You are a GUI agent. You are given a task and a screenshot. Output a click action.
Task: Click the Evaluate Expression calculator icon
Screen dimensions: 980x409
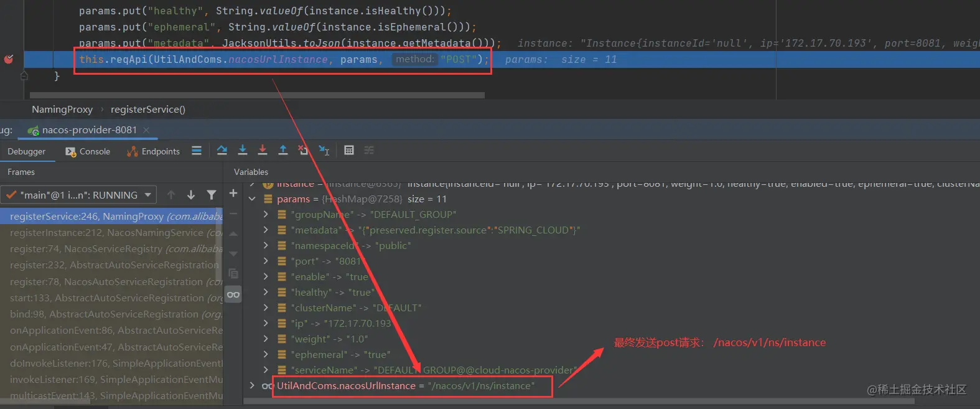pyautogui.click(x=349, y=150)
